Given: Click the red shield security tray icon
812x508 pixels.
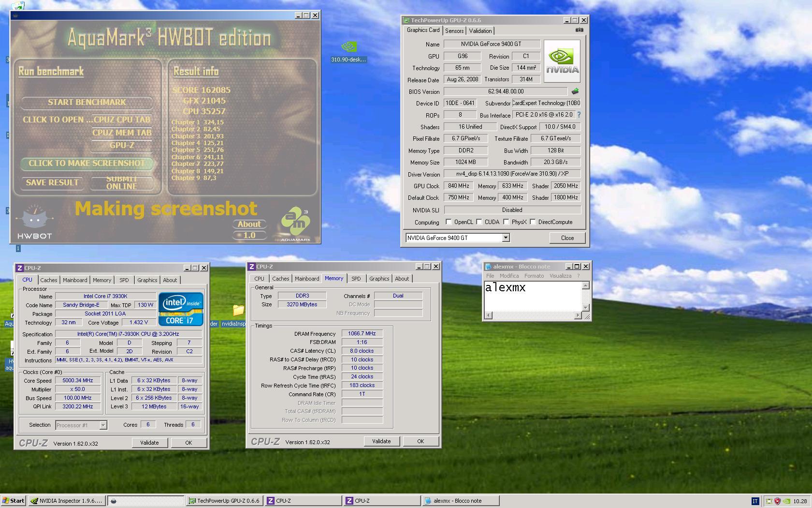Looking at the screenshot, I should tap(778, 501).
